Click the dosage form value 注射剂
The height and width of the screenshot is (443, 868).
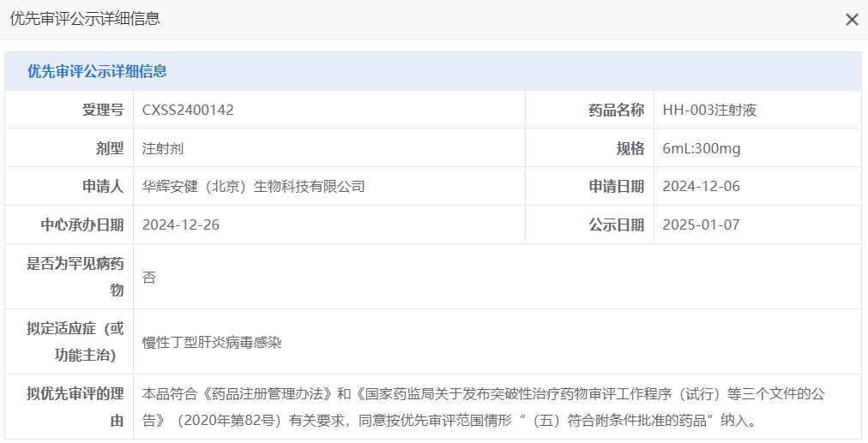pyautogui.click(x=163, y=148)
